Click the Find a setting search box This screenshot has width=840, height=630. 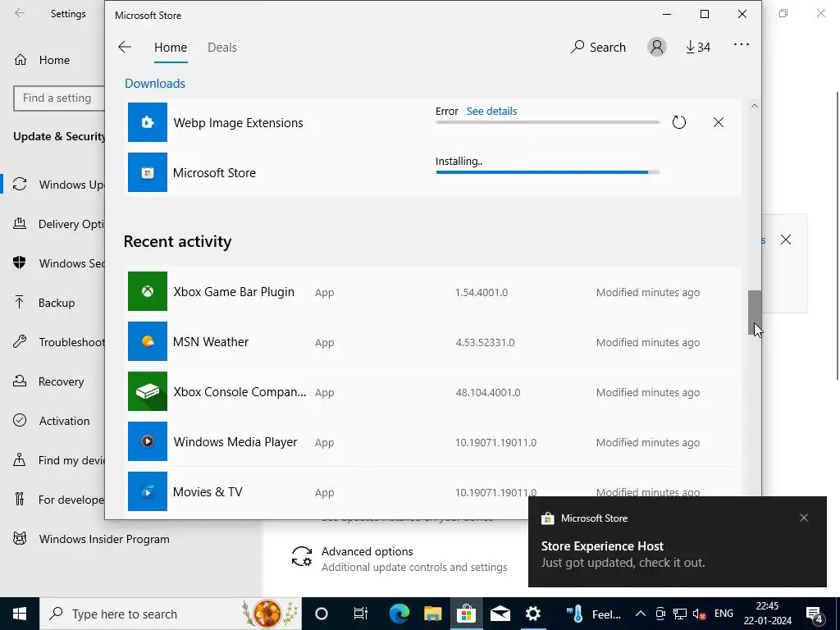click(59, 98)
